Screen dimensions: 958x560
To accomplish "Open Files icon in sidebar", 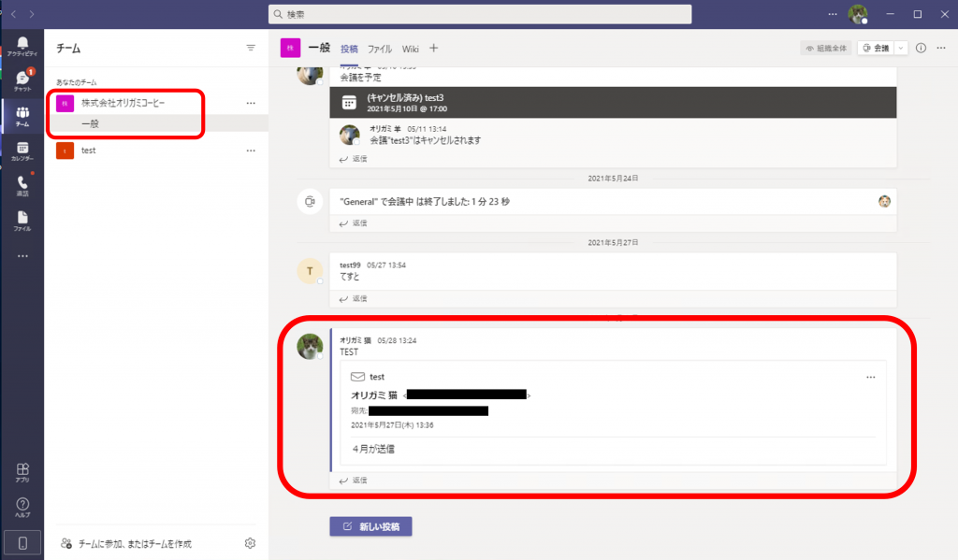I will click(x=22, y=221).
